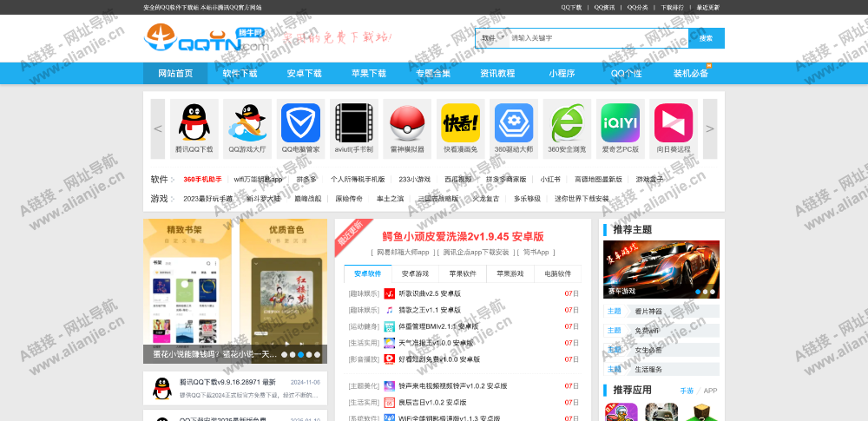868x421 pixels.
Task: Open headline 鳄鱼小顽皮爱洗澡2 安卓版
Action: [463, 236]
